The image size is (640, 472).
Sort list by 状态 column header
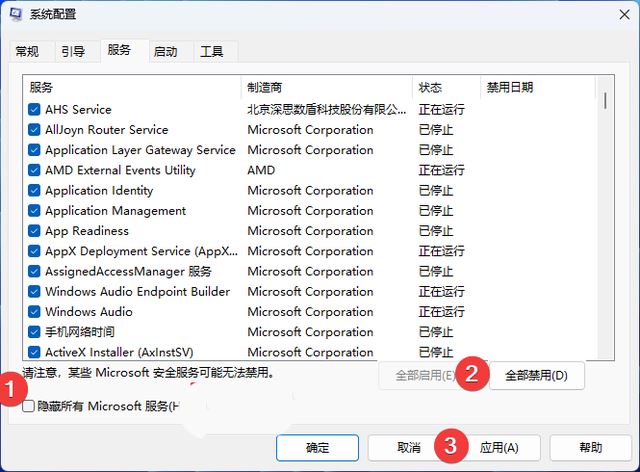445,87
